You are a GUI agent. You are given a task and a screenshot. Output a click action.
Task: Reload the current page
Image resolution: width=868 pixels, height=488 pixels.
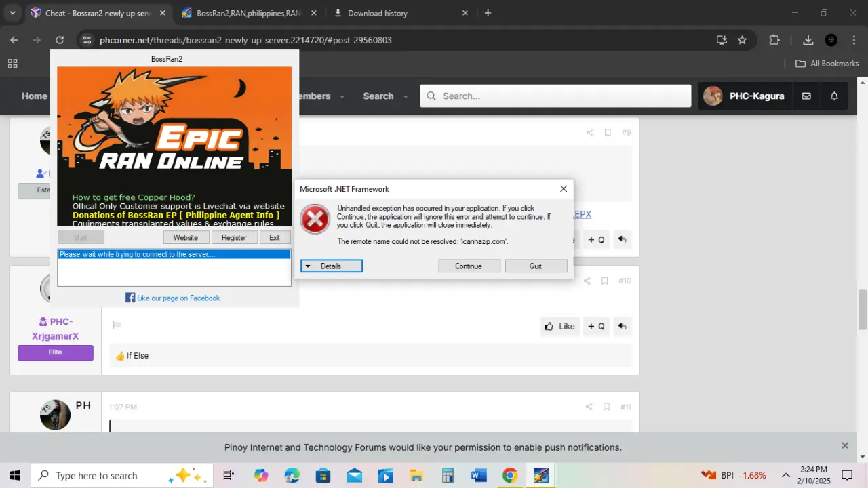[x=60, y=40]
